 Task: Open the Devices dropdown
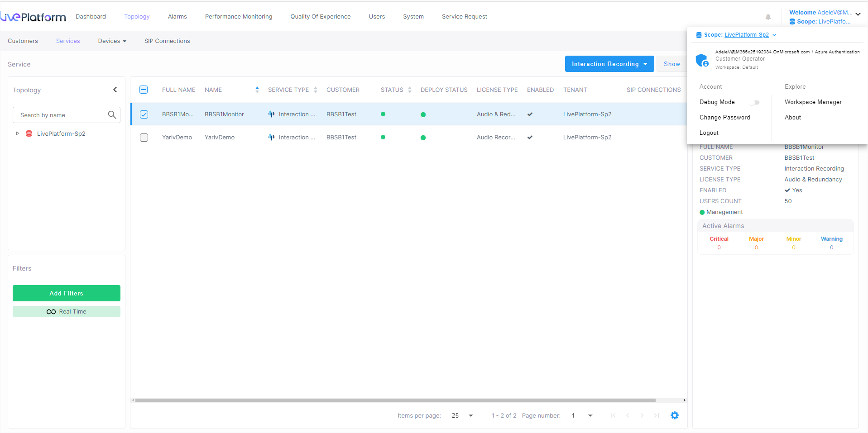pyautogui.click(x=112, y=41)
